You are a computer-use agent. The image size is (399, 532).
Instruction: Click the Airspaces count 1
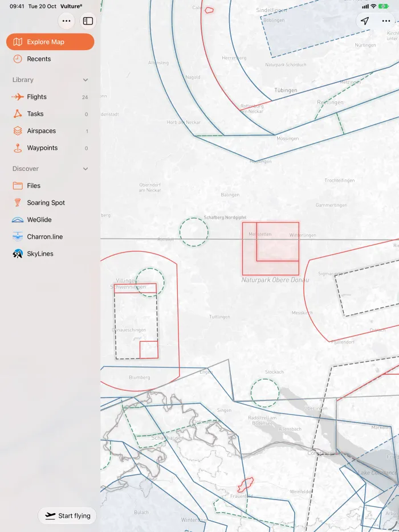(x=87, y=131)
